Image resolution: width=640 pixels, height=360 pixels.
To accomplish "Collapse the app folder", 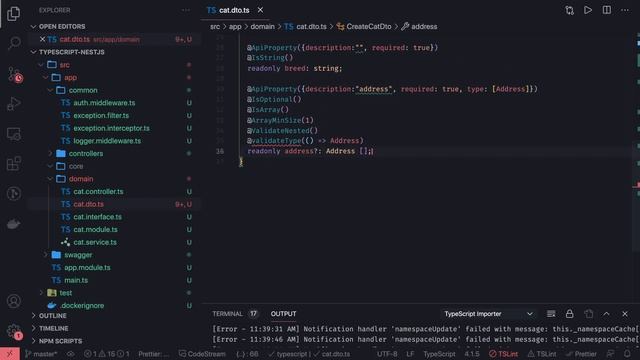I will coord(70,78).
